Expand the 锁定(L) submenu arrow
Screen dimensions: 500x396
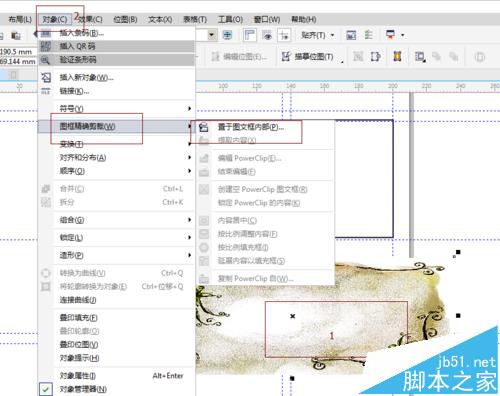[x=189, y=238]
